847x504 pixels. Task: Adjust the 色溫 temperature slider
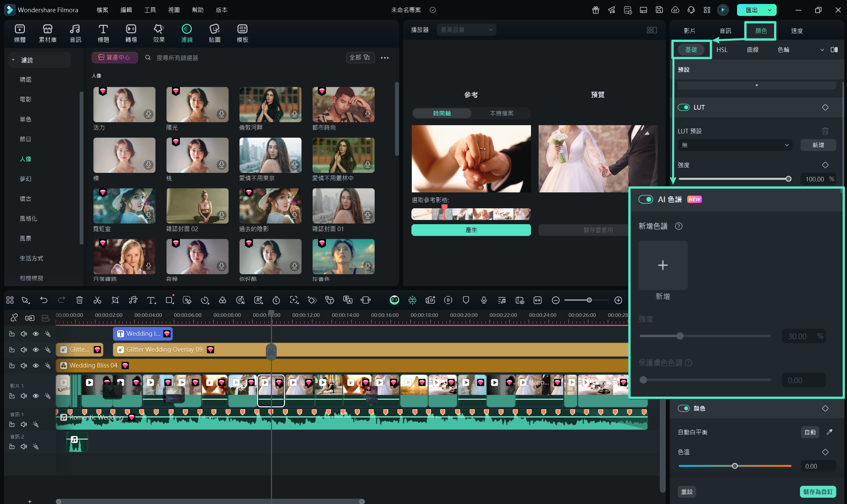point(735,466)
